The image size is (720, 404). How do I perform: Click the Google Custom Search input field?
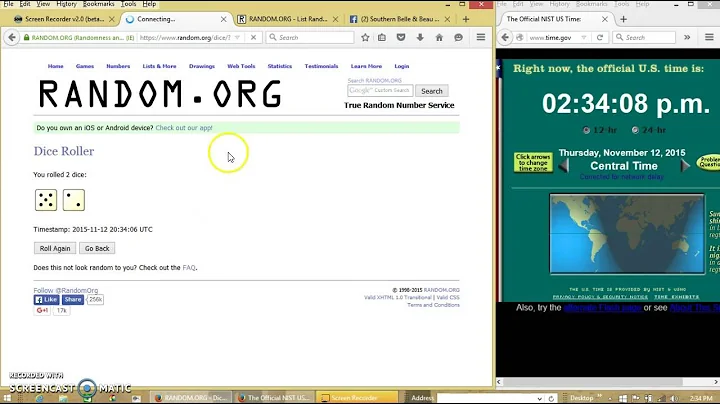point(380,91)
